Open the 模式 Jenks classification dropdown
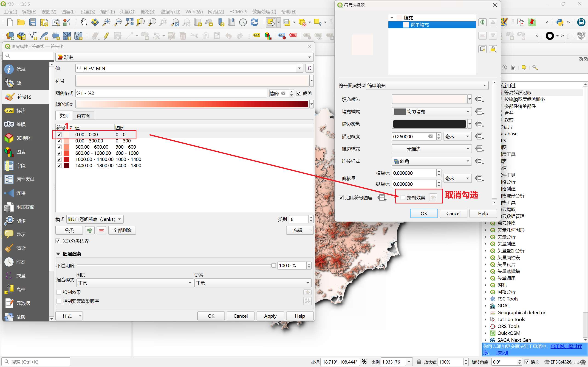588x367 pixels. coord(95,219)
